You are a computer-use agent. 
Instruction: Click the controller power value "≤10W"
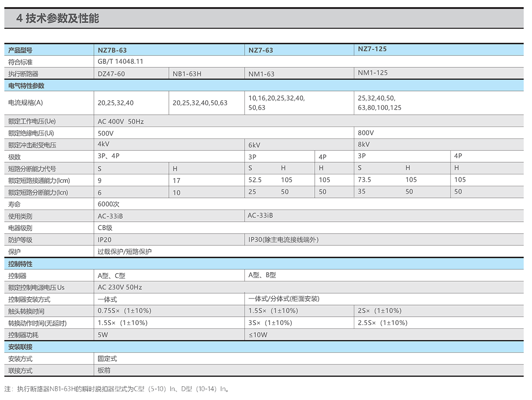tap(258, 335)
